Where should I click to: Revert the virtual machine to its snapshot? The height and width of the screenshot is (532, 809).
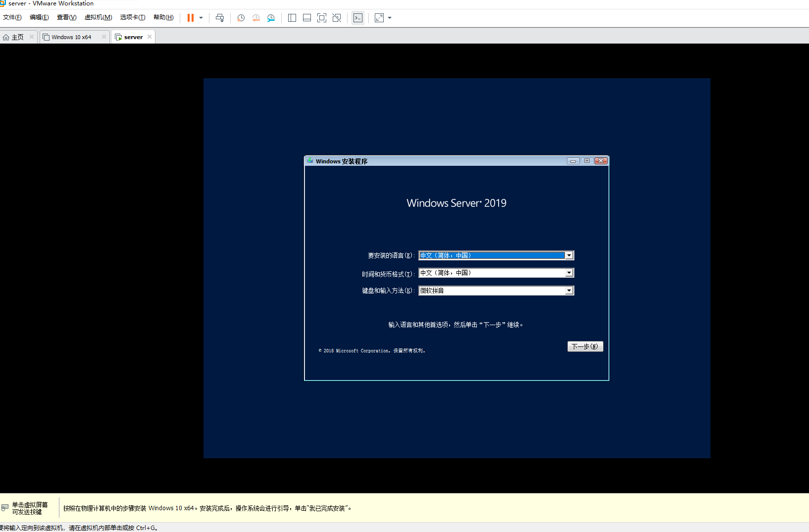pyautogui.click(x=256, y=18)
